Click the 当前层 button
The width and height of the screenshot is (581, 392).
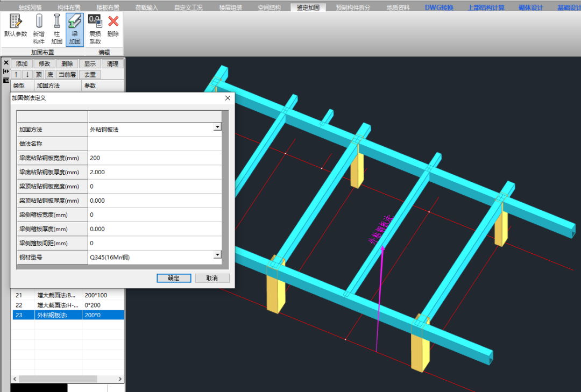(x=67, y=74)
